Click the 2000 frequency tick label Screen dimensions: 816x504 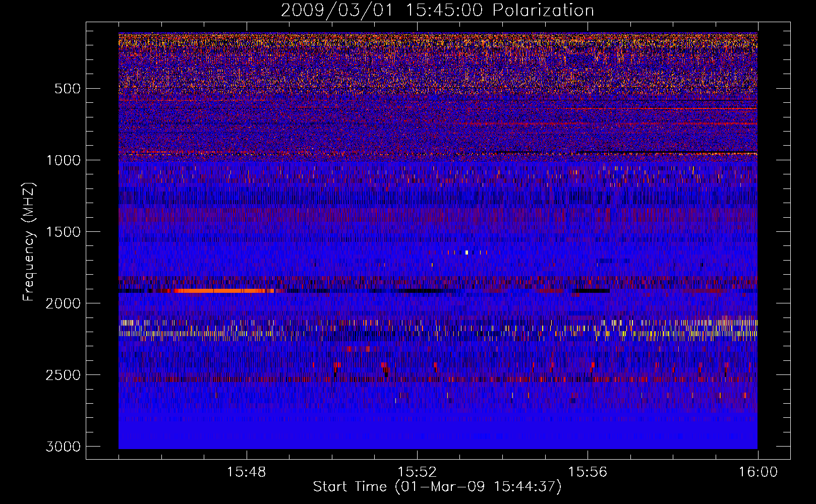point(63,303)
